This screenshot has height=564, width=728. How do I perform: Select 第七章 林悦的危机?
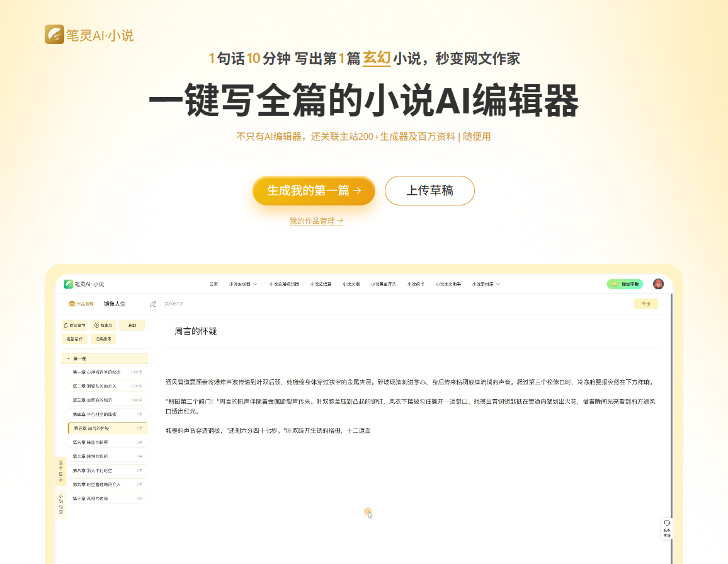point(108,456)
